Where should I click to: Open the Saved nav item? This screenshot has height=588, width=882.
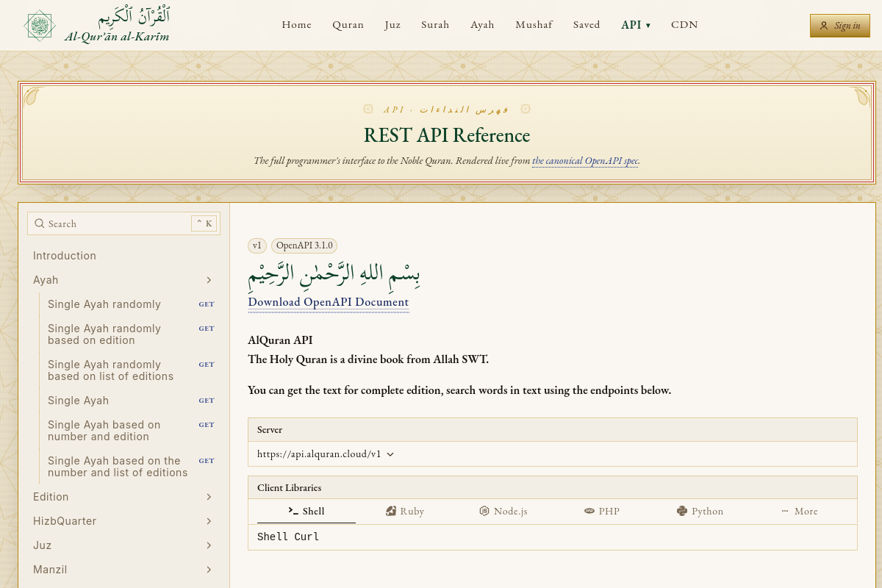tap(587, 25)
